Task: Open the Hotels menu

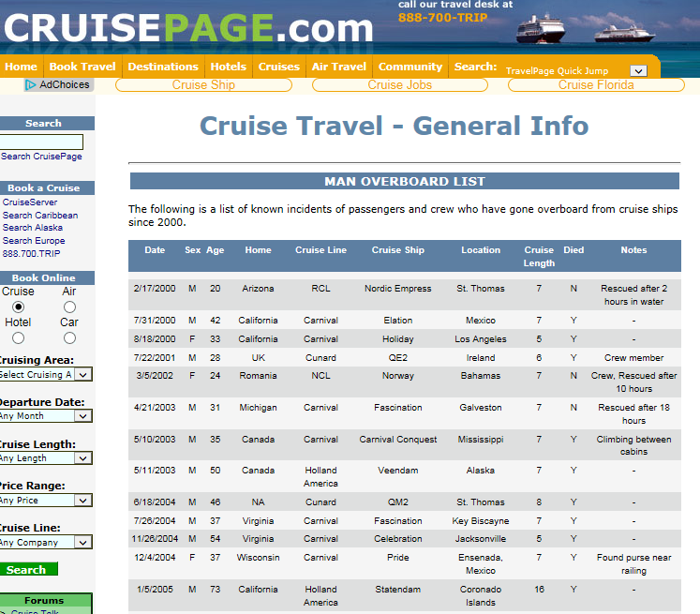Action: [228, 67]
